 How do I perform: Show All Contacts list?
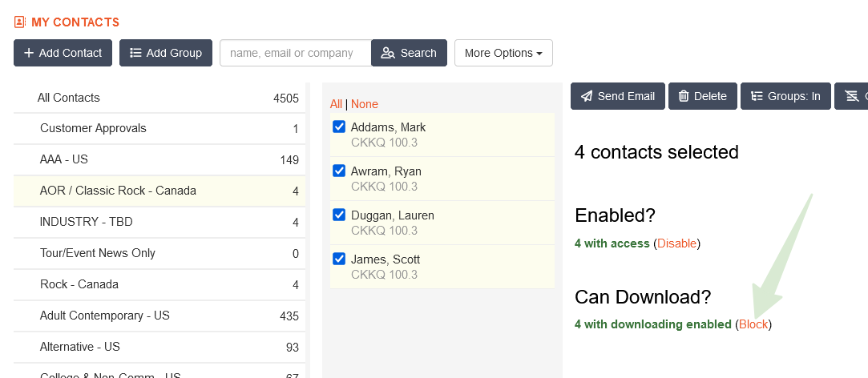click(69, 98)
